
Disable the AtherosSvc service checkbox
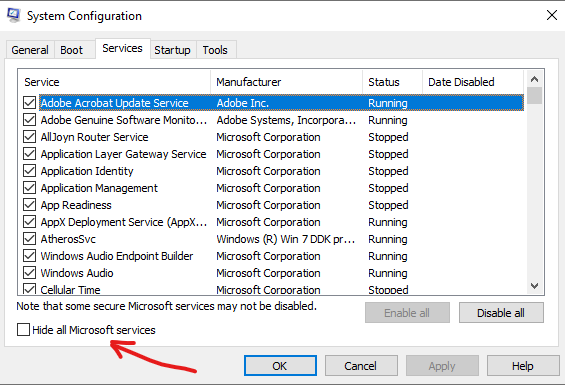pos(29,239)
